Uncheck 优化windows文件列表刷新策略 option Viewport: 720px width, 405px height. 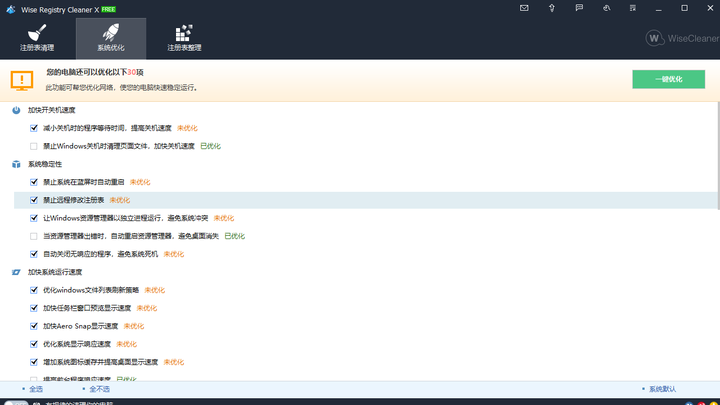click(34, 290)
